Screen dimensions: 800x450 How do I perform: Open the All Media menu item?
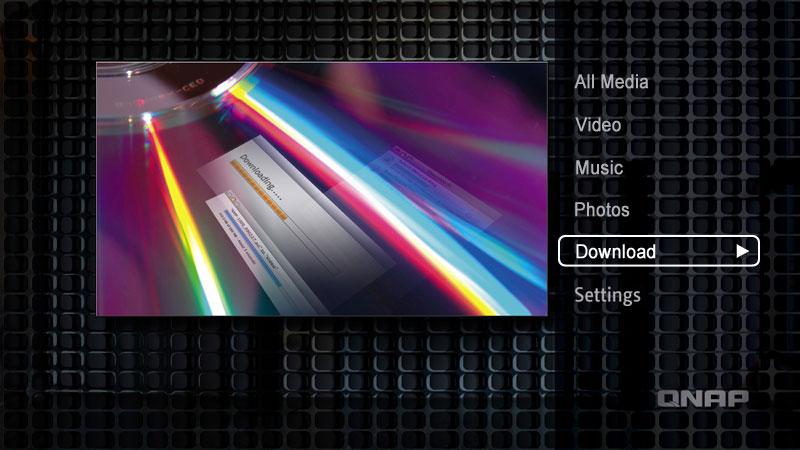(x=611, y=82)
